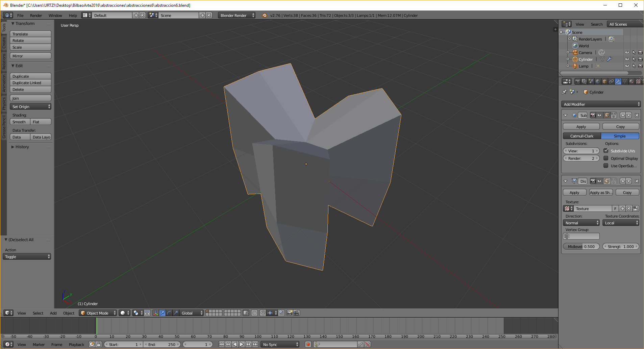Click the Duplicate Linked button
Viewport: 644px width, 349px height.
point(30,83)
